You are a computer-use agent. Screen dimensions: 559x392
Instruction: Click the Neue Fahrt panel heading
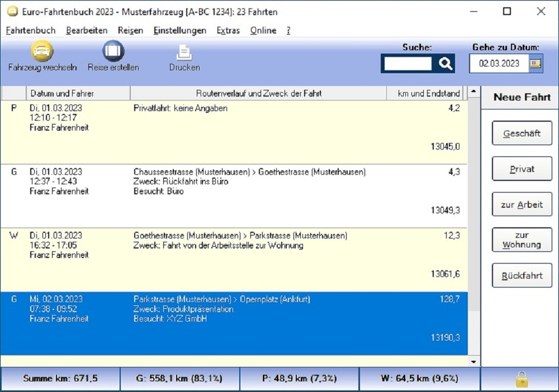click(x=522, y=97)
